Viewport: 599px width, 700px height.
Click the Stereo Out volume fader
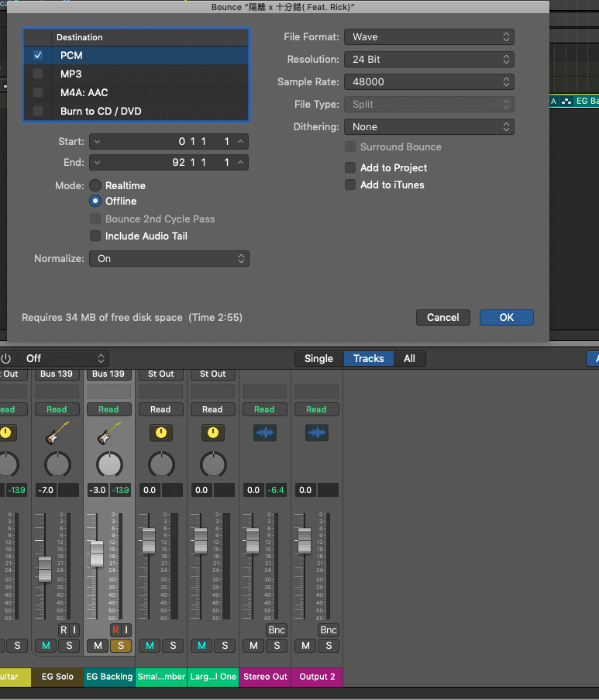[253, 540]
